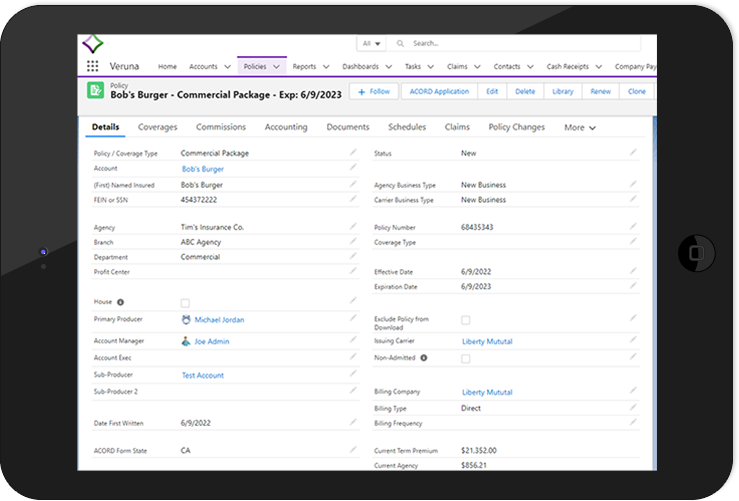The image size is (739, 501).
Task: Click the Edit button
Action: (x=492, y=91)
